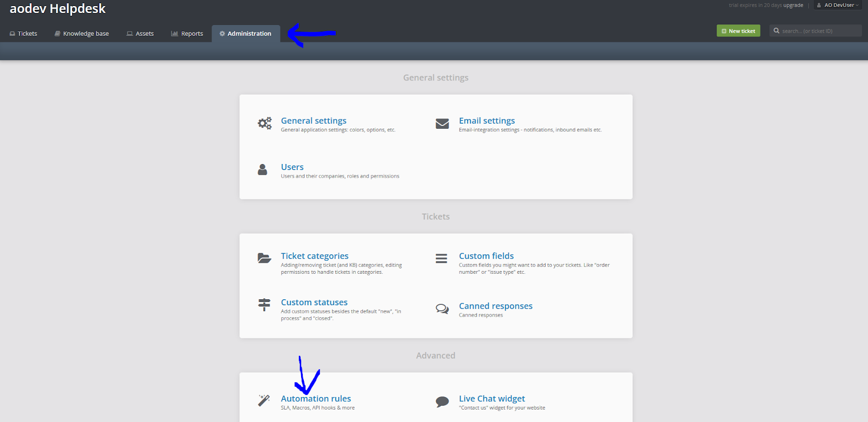Click the Live Chat widget bubble icon

442,402
